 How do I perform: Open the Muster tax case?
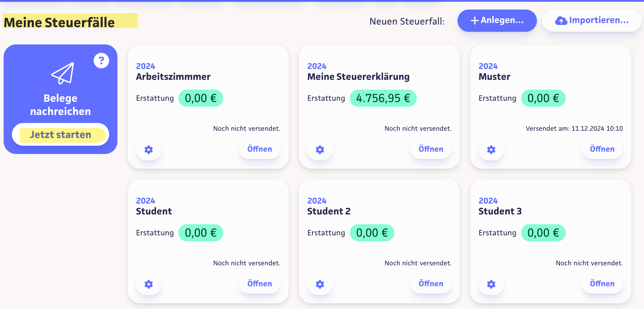click(602, 149)
